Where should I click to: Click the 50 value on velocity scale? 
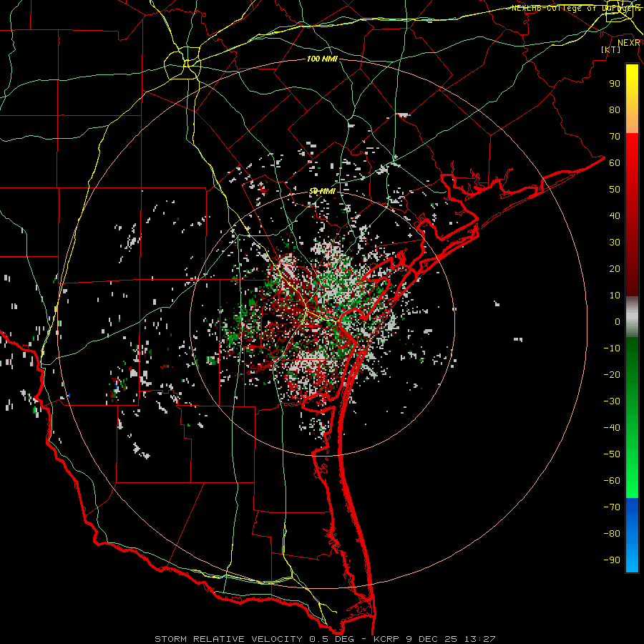(x=615, y=190)
